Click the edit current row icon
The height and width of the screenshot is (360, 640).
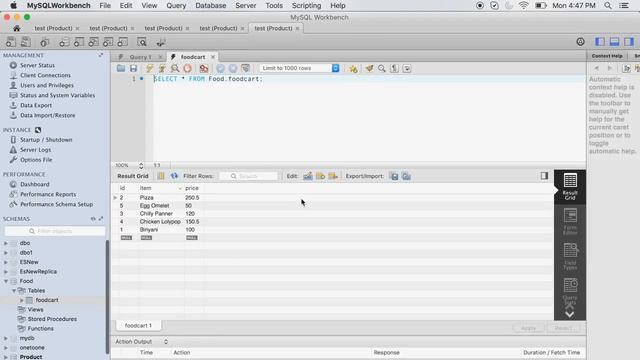(308, 176)
